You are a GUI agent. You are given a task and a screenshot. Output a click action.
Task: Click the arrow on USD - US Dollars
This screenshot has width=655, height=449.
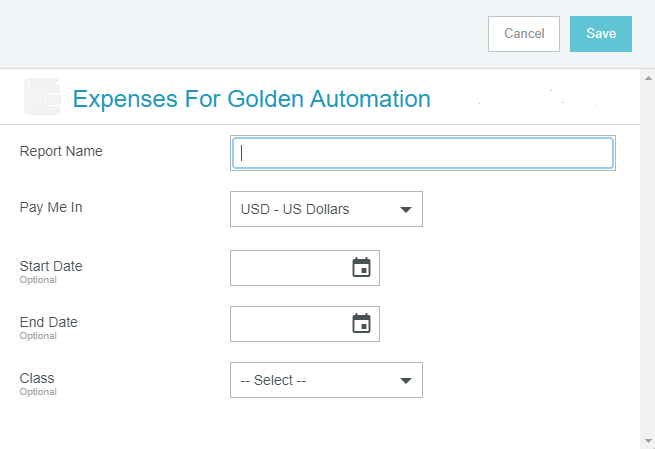[x=406, y=209]
